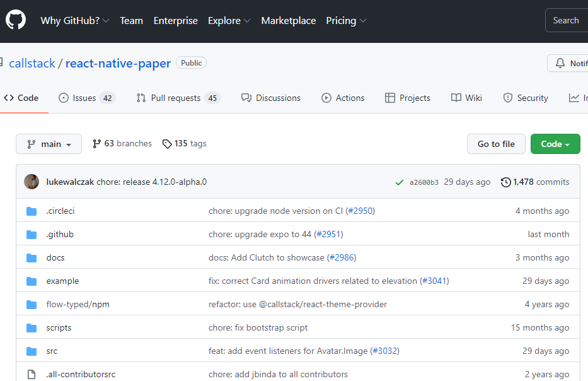Viewport: 588px width, 381px height.
Task: Click the scripts folder icon
Action: click(32, 328)
